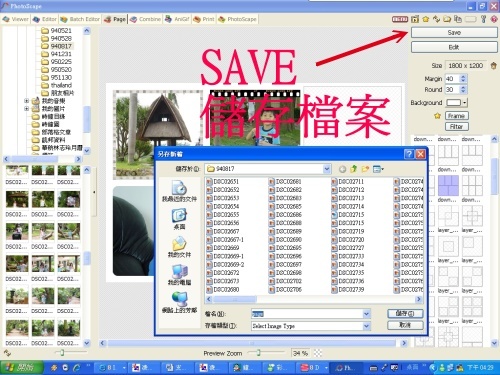Open Network Places in dialog places bar
500x375 pixels.
179,302
